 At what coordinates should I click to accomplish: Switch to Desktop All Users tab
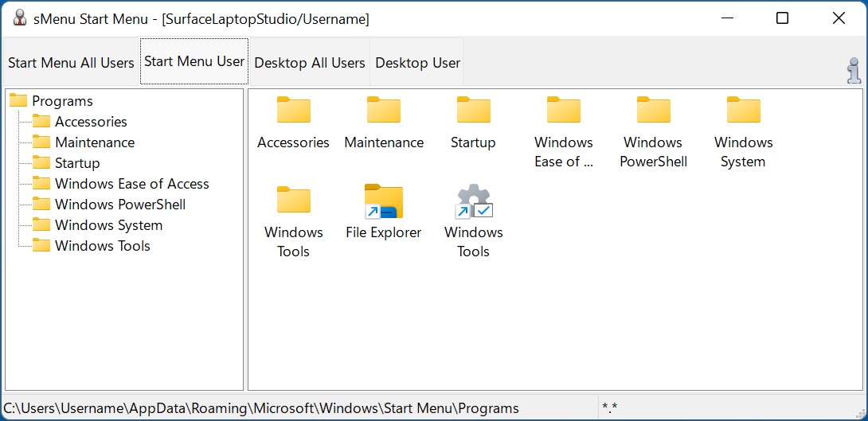pos(310,63)
